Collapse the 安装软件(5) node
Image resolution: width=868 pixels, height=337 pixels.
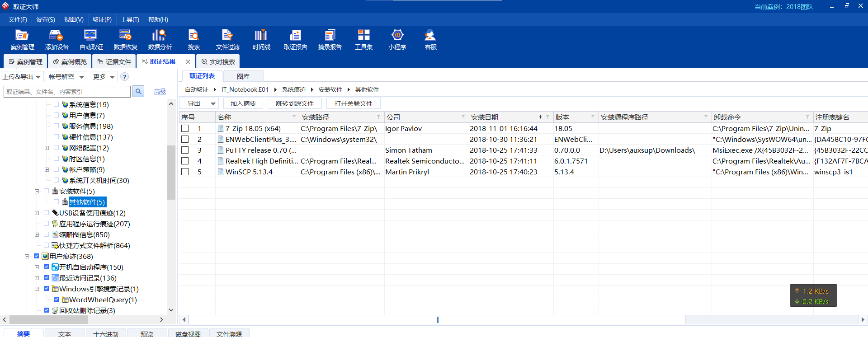point(37,191)
